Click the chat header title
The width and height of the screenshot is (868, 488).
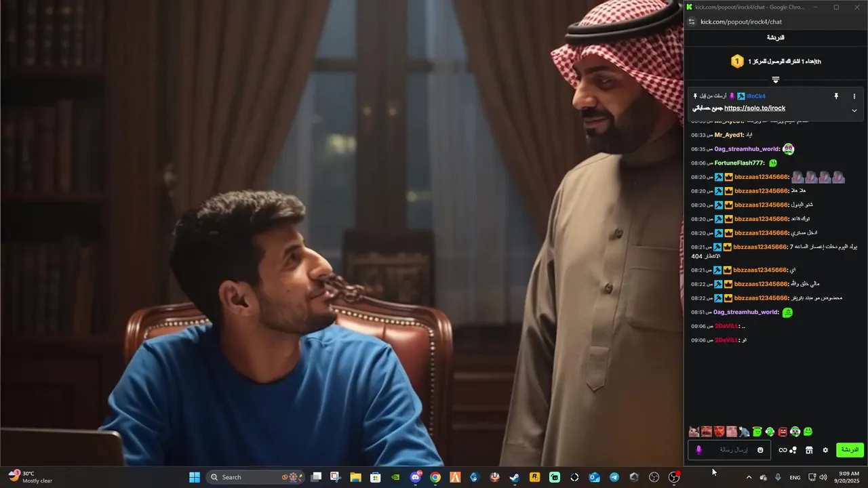[x=776, y=38]
